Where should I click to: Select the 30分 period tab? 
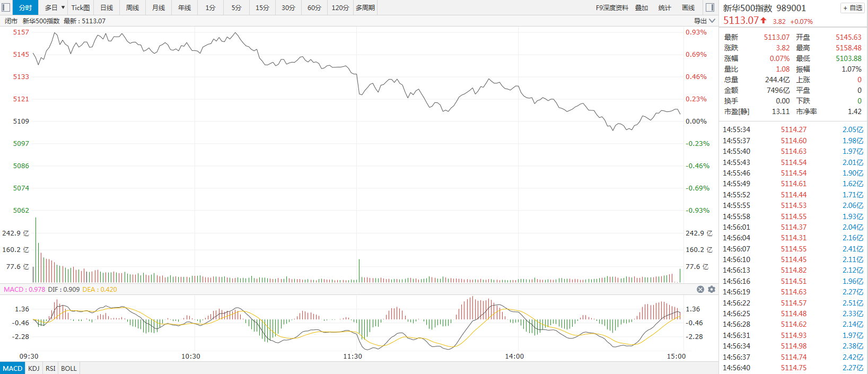point(288,7)
